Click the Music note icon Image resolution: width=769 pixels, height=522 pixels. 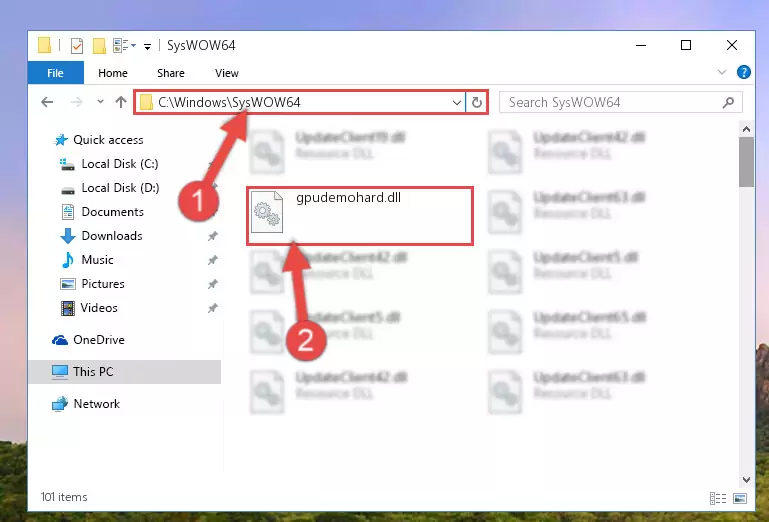[x=68, y=260]
